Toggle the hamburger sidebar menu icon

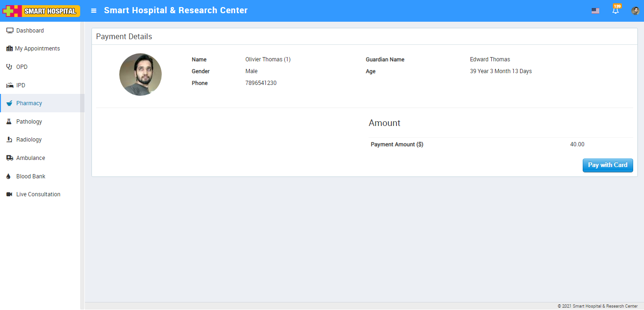coord(94,10)
